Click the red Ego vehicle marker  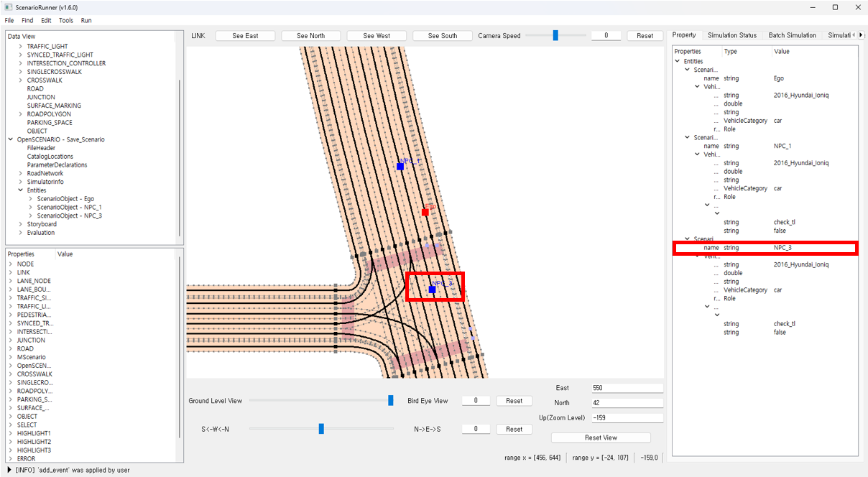pos(425,213)
